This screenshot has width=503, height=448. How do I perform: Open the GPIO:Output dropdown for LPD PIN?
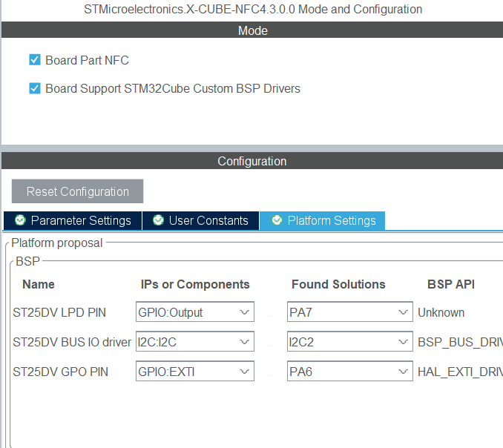click(195, 312)
